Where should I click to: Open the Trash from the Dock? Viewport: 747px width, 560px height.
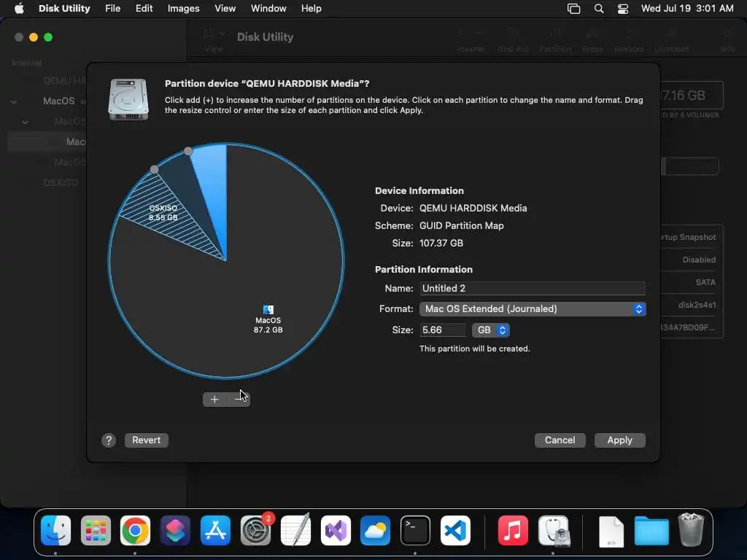[x=691, y=529]
